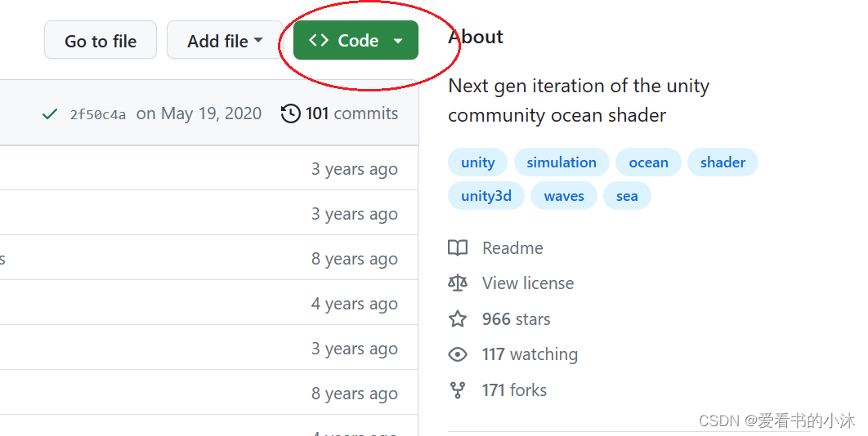Viewport: 868px width, 436px height.
Task: Open the ocean topic tag
Action: click(648, 162)
